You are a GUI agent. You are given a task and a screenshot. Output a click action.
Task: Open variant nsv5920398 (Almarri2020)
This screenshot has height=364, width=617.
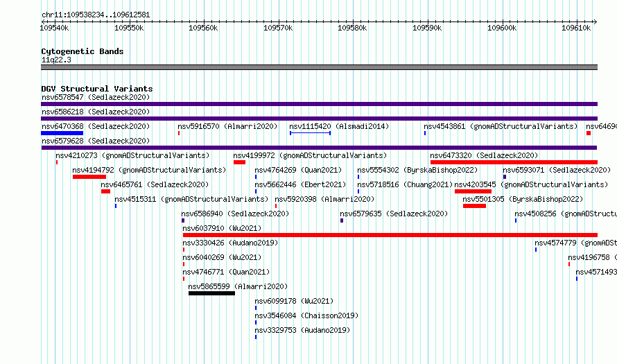click(324, 199)
